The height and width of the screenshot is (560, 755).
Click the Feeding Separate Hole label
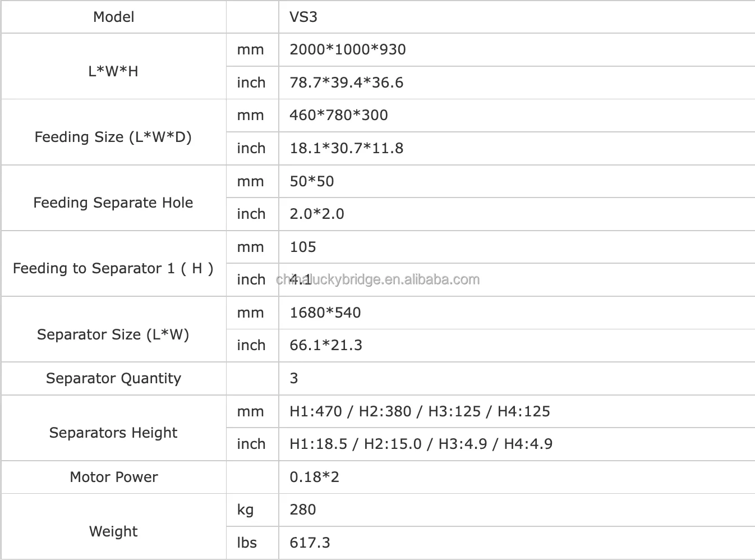pos(113,203)
